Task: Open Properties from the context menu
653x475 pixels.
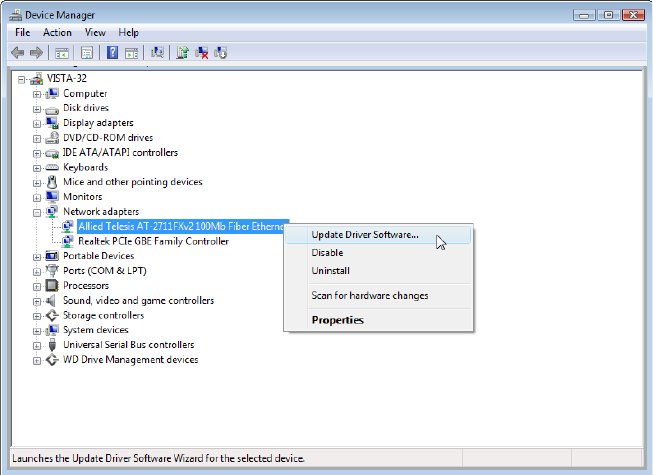Action: 337,320
